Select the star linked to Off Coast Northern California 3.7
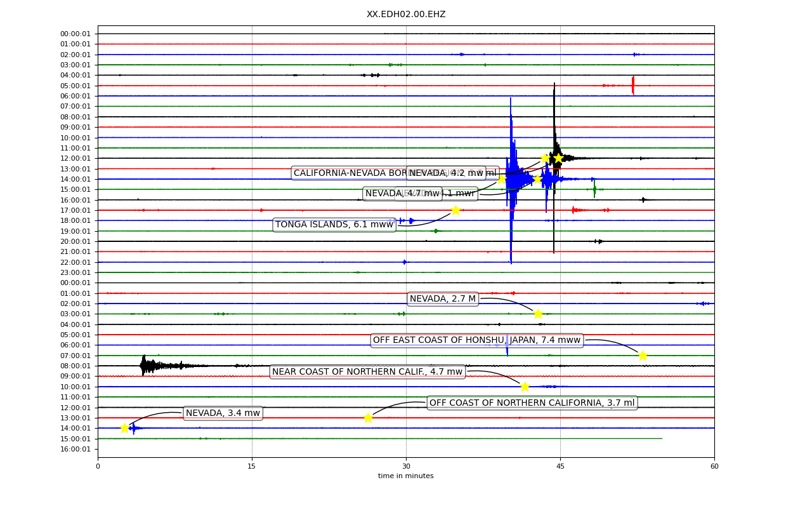 click(x=368, y=418)
